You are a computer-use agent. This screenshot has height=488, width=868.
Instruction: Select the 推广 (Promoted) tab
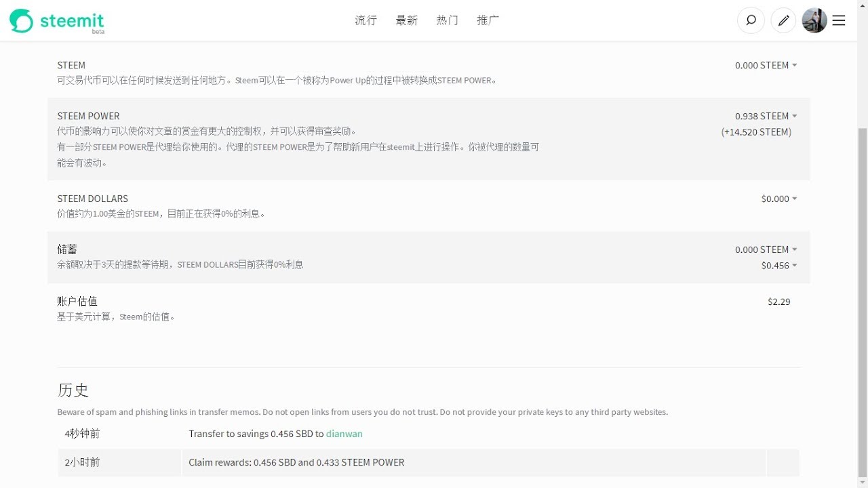(488, 20)
